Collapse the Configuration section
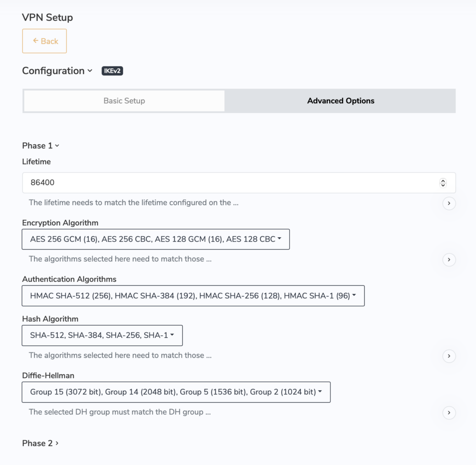This screenshot has height=465, width=476. [57, 71]
